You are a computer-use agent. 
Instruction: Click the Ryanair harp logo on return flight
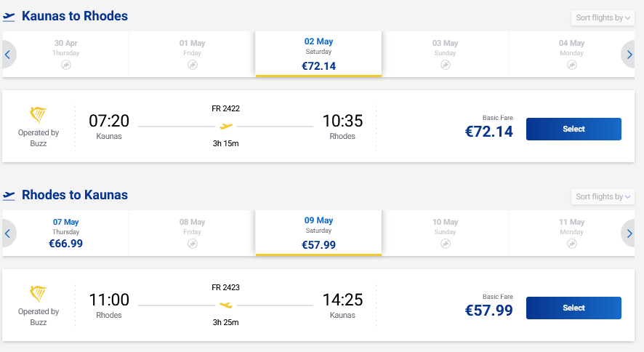39,294
